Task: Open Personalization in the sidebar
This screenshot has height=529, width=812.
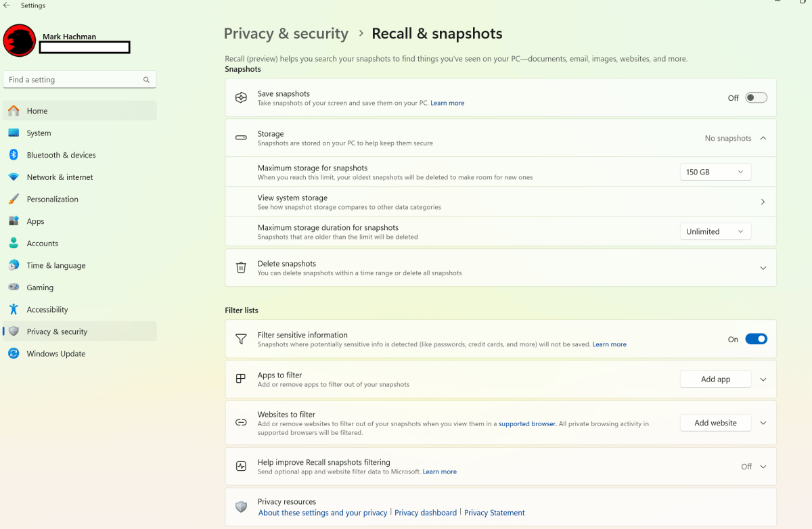Action: pos(52,200)
